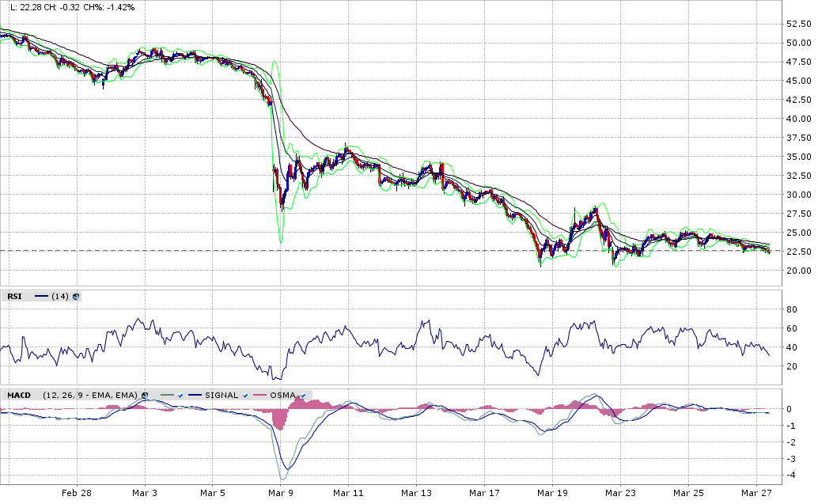
Task: Click the MACD -4 axis label
Action: tap(791, 476)
